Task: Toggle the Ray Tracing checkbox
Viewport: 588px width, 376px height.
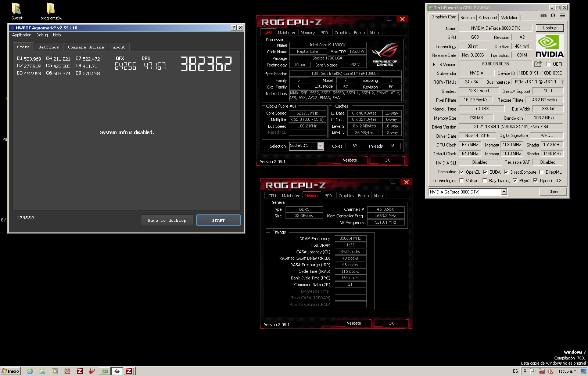Action: [485, 180]
